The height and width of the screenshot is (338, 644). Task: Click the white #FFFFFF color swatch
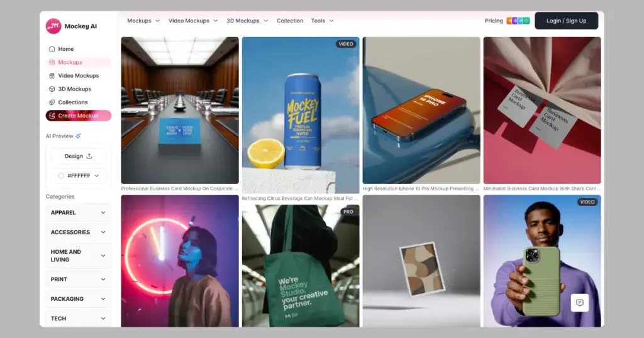(x=61, y=175)
